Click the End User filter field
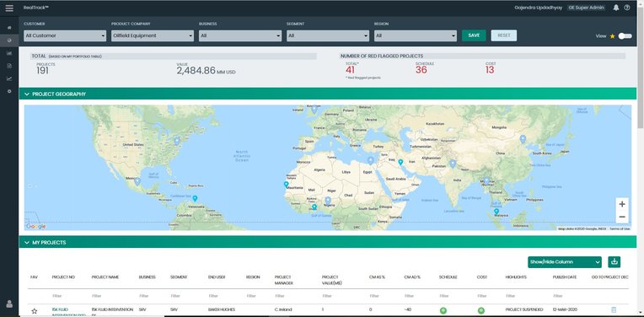The height and width of the screenshot is (317, 644). 224,296
